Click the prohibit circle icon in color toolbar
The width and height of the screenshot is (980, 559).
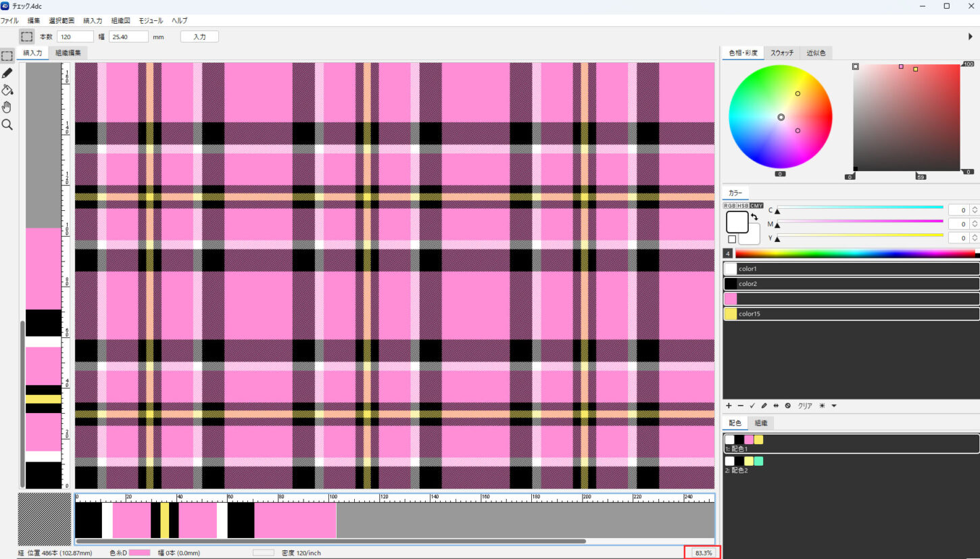click(x=787, y=406)
